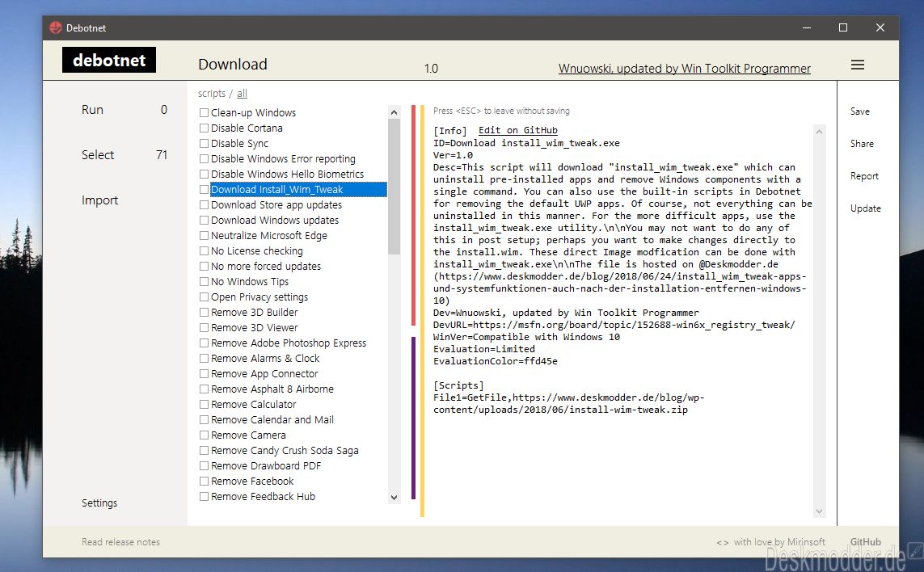This screenshot has height=572, width=924.
Task: Click the Debotnet red app icon in title bar
Action: coord(56,27)
